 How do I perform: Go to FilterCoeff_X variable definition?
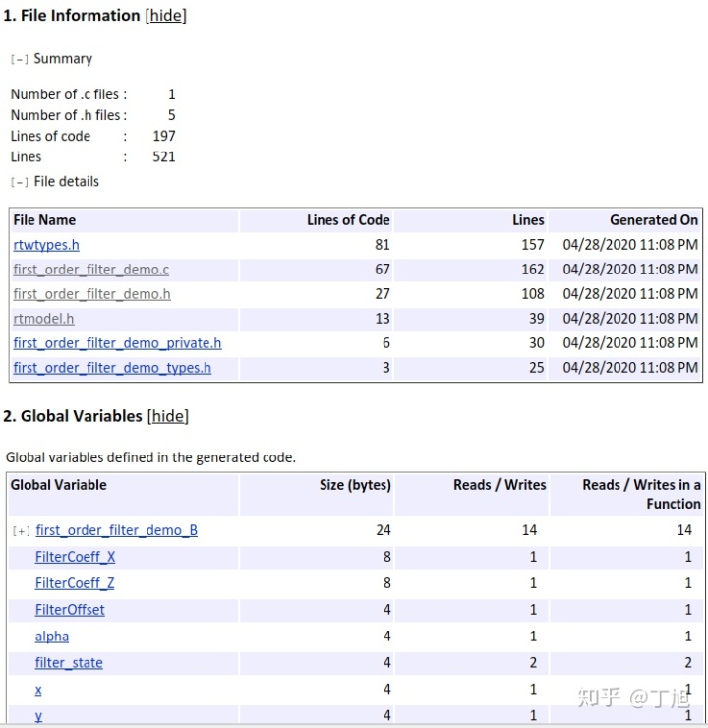[x=75, y=557]
